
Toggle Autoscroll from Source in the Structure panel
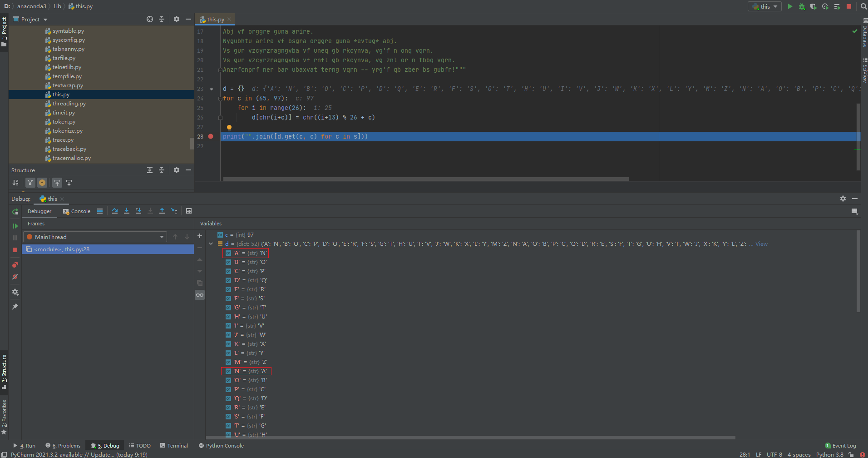69,183
